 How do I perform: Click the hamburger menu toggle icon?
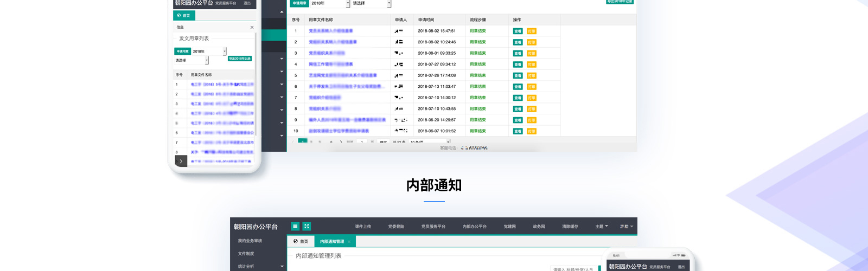295,227
